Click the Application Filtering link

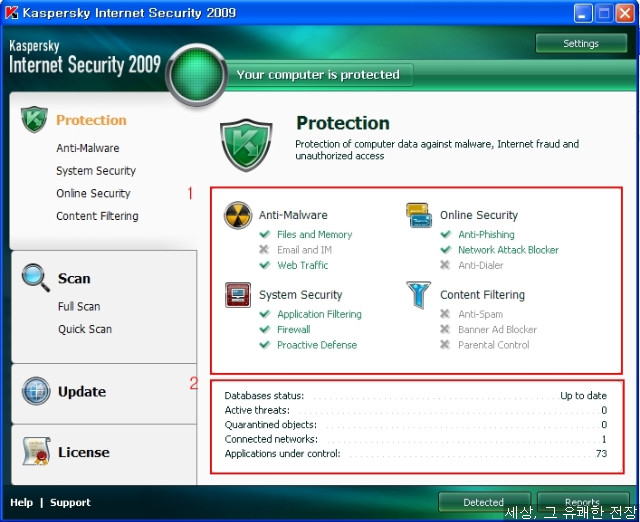click(319, 314)
